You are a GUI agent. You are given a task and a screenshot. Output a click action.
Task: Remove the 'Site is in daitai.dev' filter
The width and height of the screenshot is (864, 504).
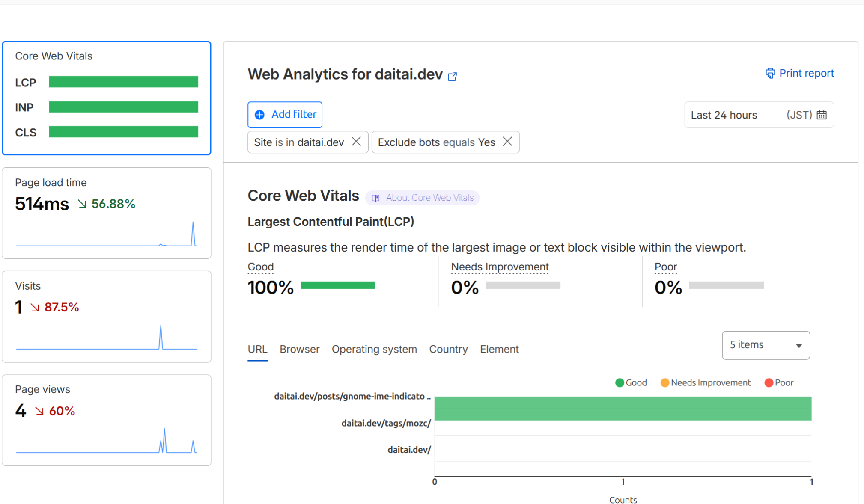pyautogui.click(x=356, y=142)
